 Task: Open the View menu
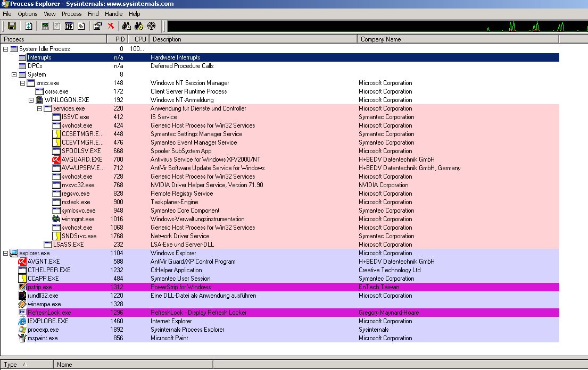click(x=49, y=14)
